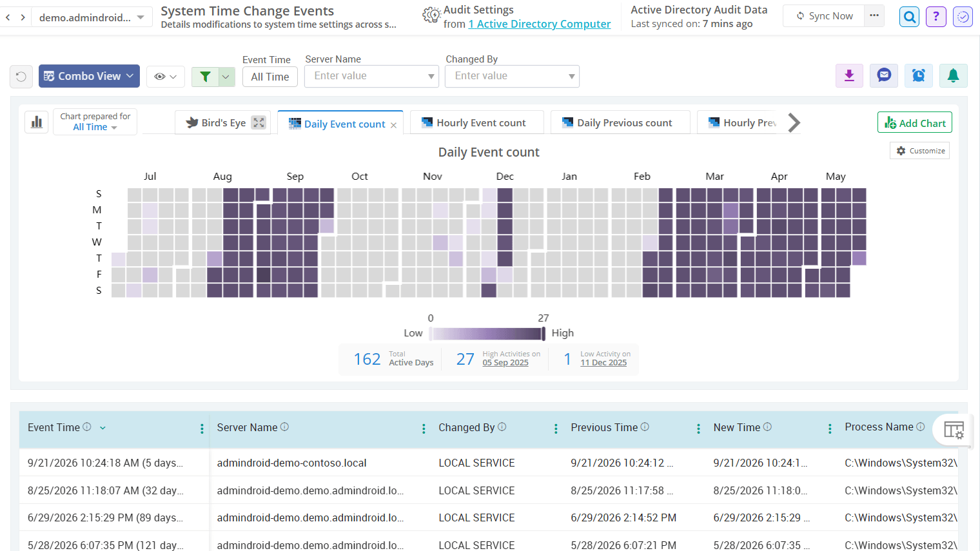This screenshot has width=980, height=551.
Task: Open the Combo View dropdown
Action: [89, 76]
